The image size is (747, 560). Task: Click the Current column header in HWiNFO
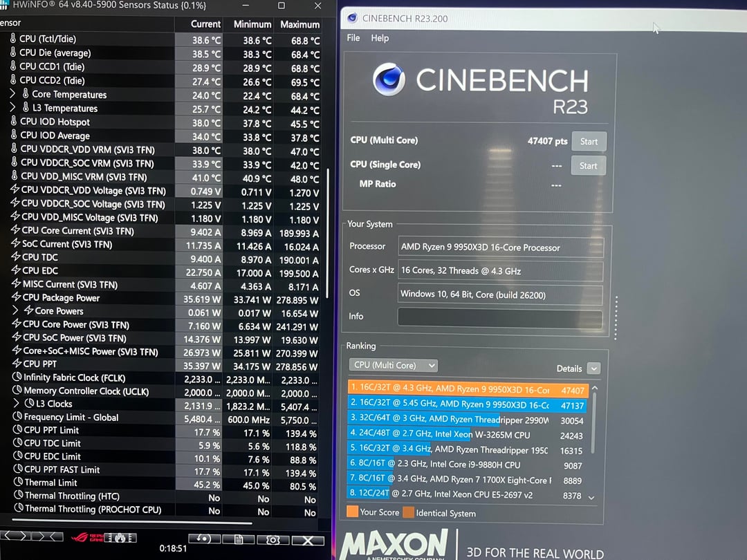coord(205,24)
